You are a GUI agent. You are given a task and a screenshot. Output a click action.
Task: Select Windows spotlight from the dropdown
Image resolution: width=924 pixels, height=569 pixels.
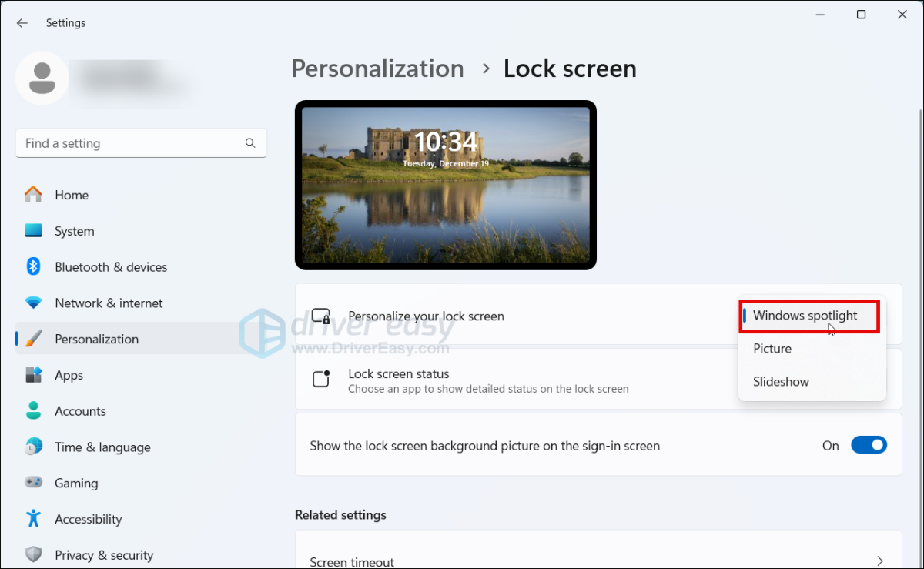pyautogui.click(x=805, y=316)
